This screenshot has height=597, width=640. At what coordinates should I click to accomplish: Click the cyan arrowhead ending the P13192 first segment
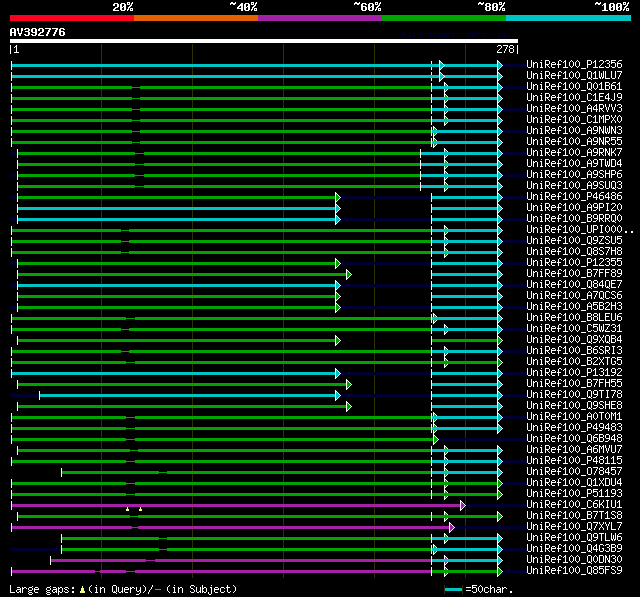[338, 373]
